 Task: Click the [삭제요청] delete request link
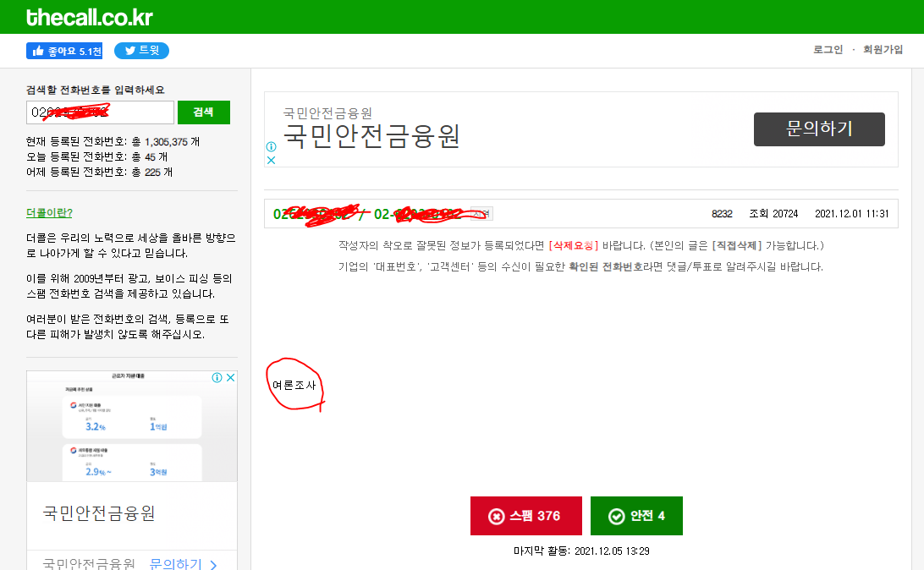pyautogui.click(x=574, y=245)
